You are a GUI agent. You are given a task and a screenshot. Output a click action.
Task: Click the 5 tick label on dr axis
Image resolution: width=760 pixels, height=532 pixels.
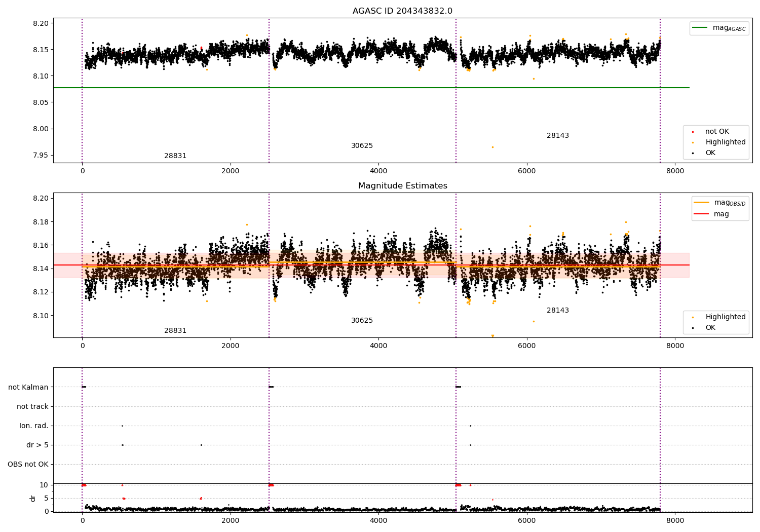click(x=47, y=499)
